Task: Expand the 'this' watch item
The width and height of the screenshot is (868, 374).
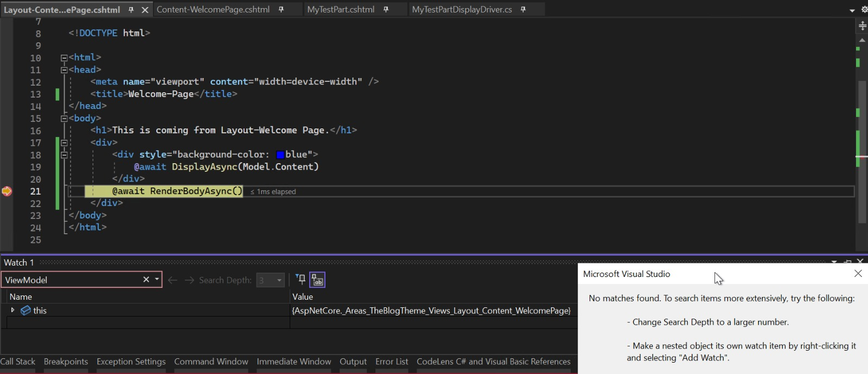Action: tap(12, 310)
